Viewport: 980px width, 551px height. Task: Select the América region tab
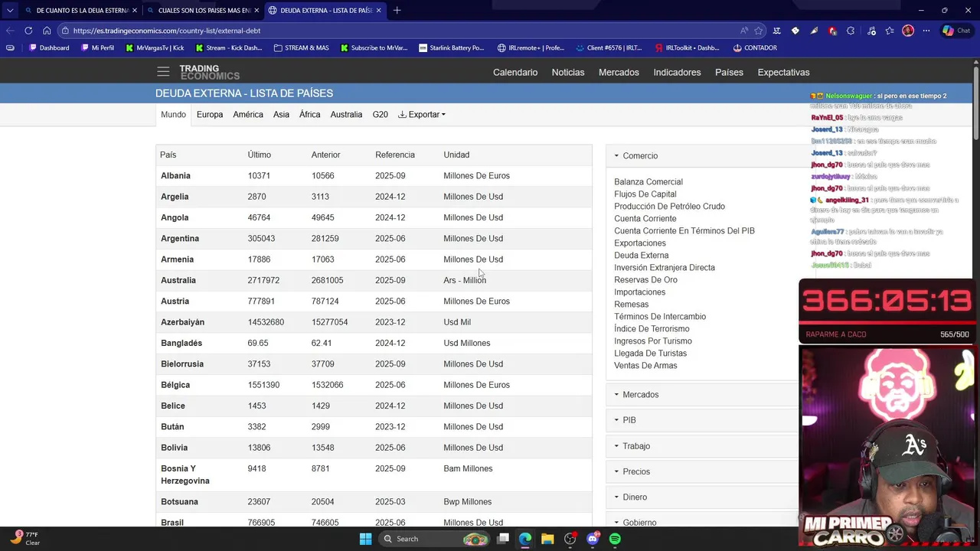pos(248,114)
